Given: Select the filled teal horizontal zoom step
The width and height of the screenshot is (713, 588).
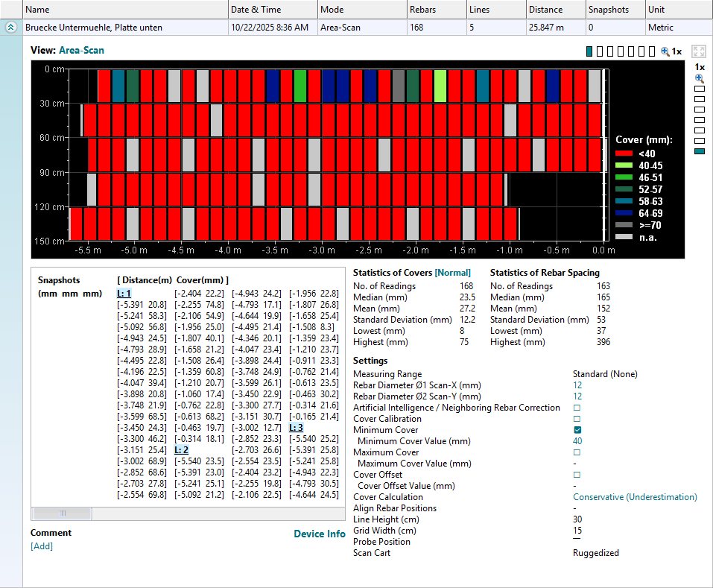Looking at the screenshot, I should click(589, 51).
